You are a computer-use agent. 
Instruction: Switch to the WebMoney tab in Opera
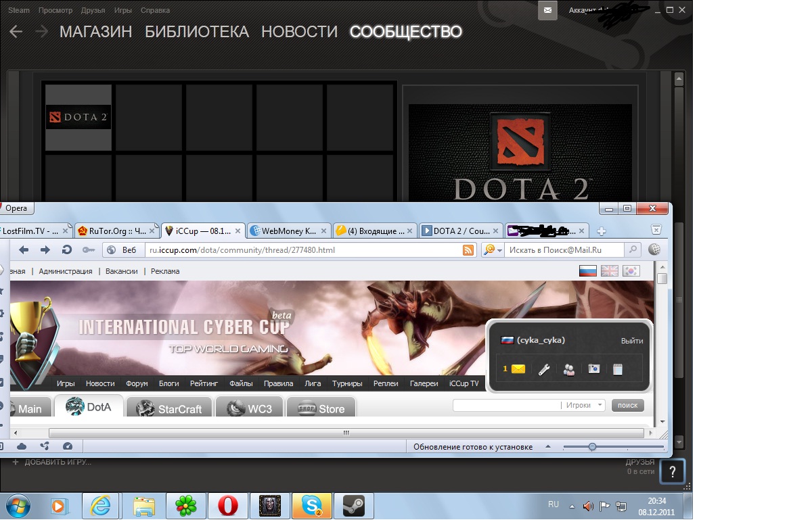(x=289, y=231)
